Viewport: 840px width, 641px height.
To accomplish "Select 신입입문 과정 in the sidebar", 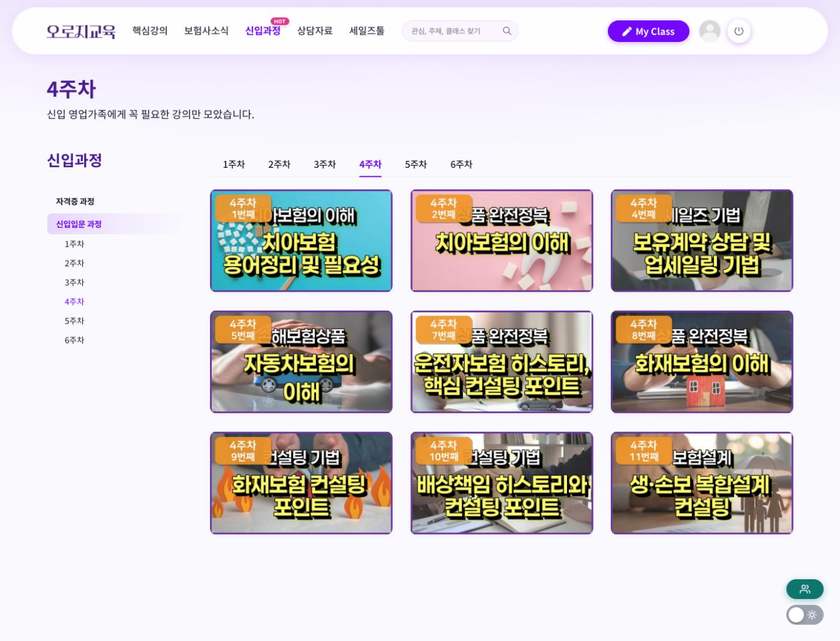I will 113,224.
